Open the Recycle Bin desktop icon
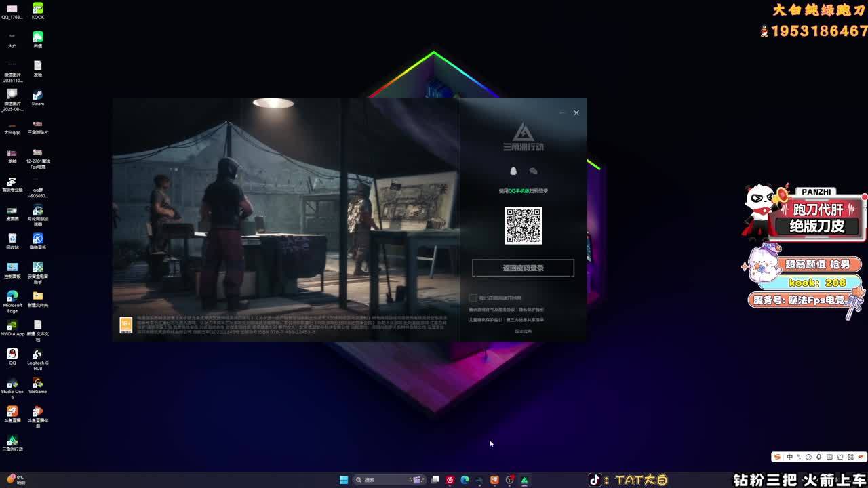This screenshot has height=488, width=868. [x=12, y=239]
